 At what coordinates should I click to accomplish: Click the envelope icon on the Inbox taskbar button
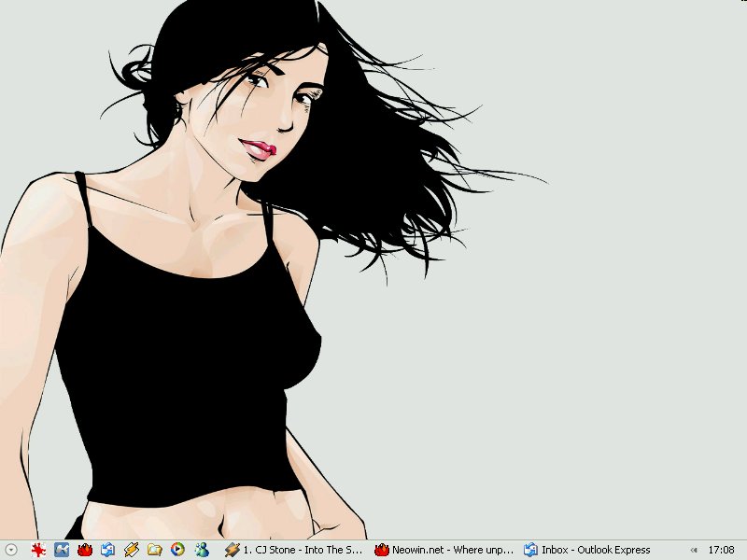pos(531,550)
